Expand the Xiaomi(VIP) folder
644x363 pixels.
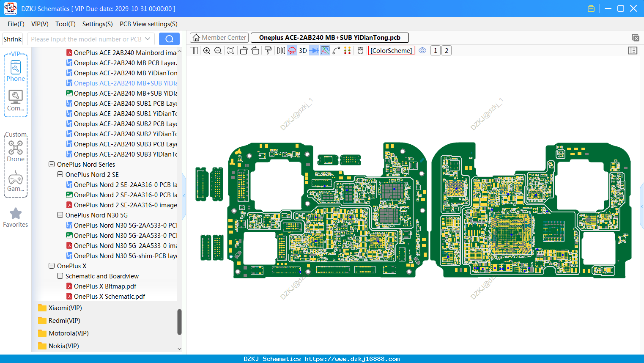click(x=60, y=308)
